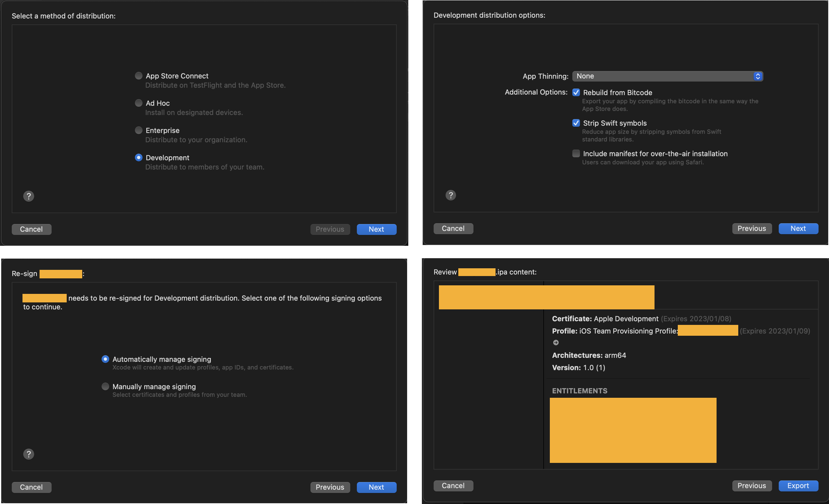Toggle Strip Swift symbols checkbox
The width and height of the screenshot is (829, 504).
tap(576, 123)
